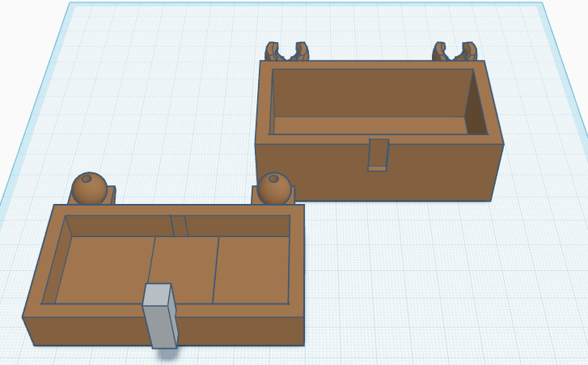Select the shallow lid's inner floor

point(172,270)
